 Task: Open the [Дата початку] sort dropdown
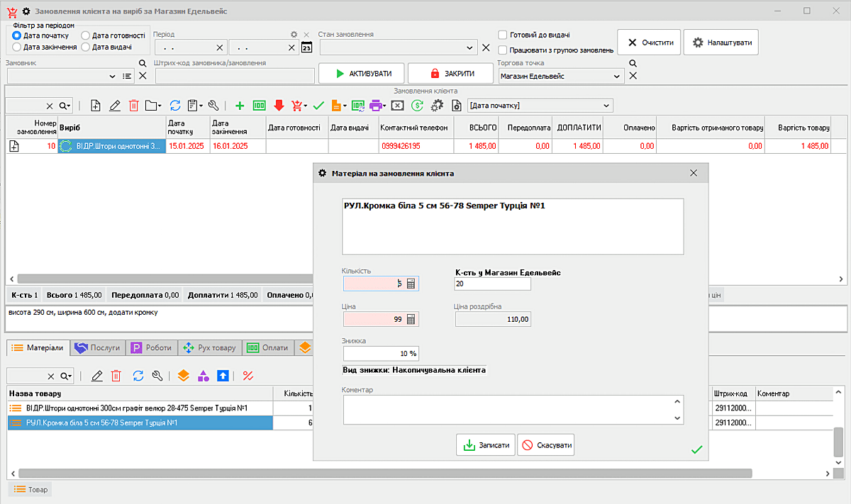pos(606,106)
